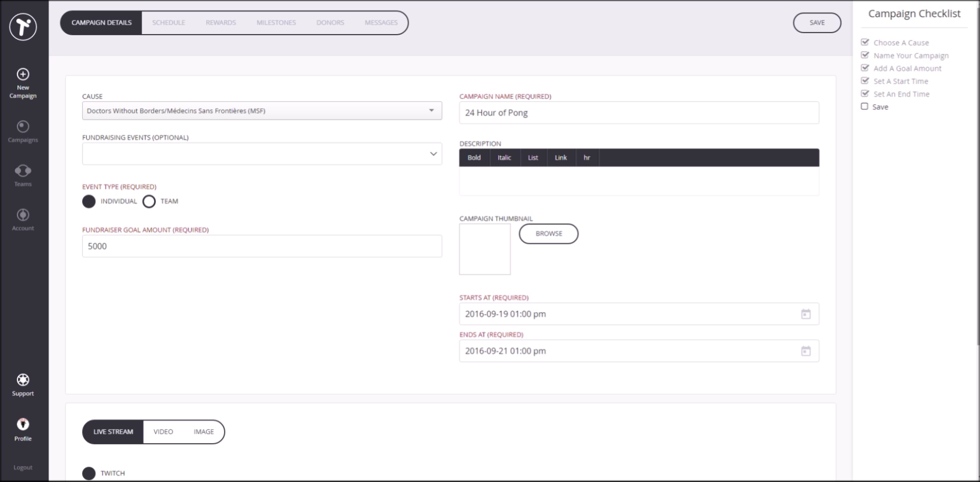Expand the Fundraising Events dropdown

[x=262, y=154]
